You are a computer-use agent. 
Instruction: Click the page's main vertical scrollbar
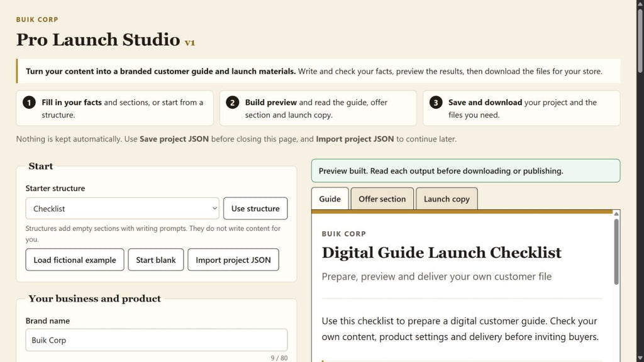coord(640,41)
